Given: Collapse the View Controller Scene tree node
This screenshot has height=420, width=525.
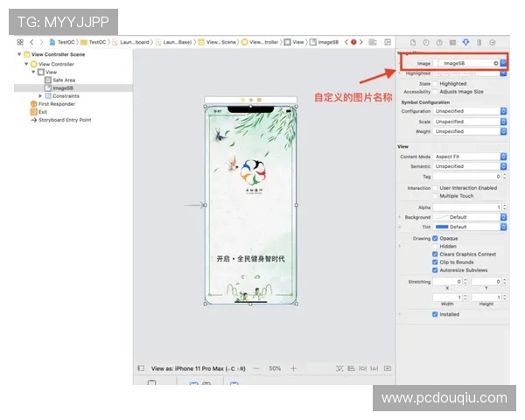Looking at the screenshot, I should coord(19,54).
